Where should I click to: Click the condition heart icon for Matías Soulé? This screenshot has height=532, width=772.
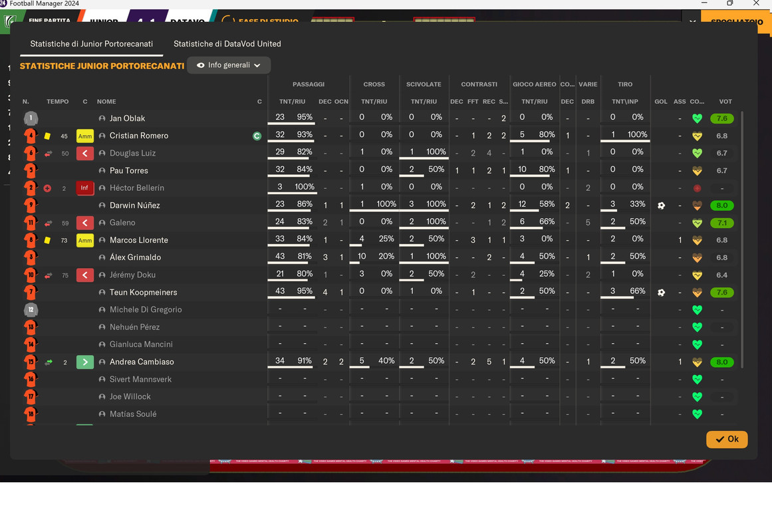click(697, 414)
